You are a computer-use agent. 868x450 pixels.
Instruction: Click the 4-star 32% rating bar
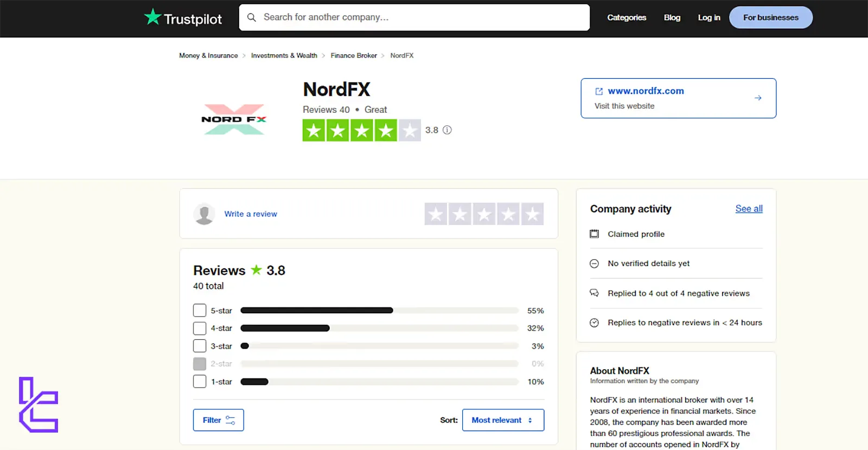coord(379,329)
